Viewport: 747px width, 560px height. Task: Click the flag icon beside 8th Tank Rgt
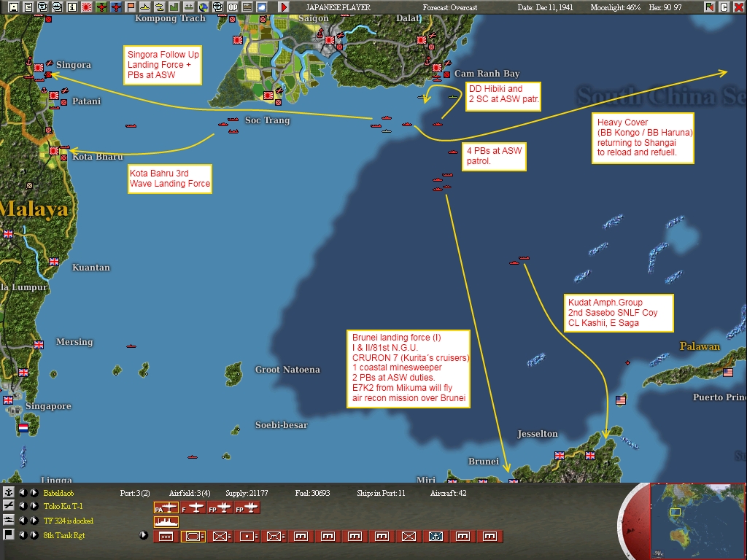[8, 534]
